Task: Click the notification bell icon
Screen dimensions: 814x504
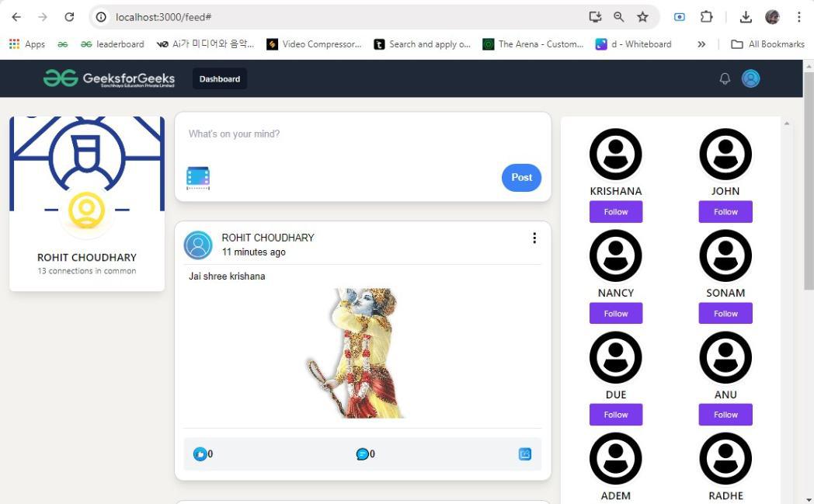Action: pyautogui.click(x=725, y=78)
